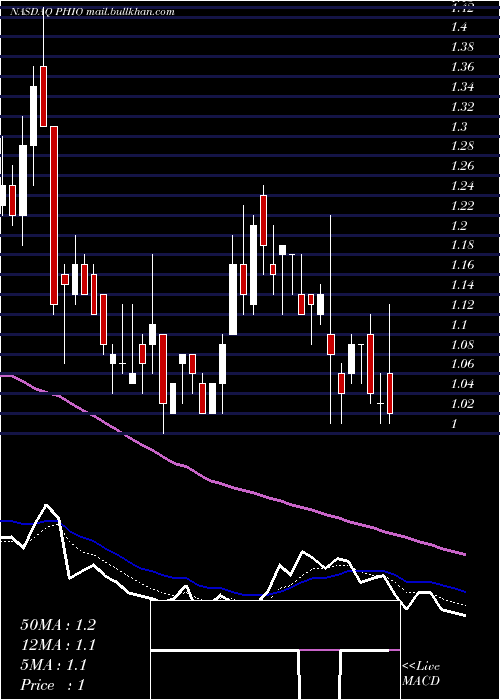Click the tallest red candlestick body near 1.3
This screenshot has width=500, height=700.
(x=54, y=215)
